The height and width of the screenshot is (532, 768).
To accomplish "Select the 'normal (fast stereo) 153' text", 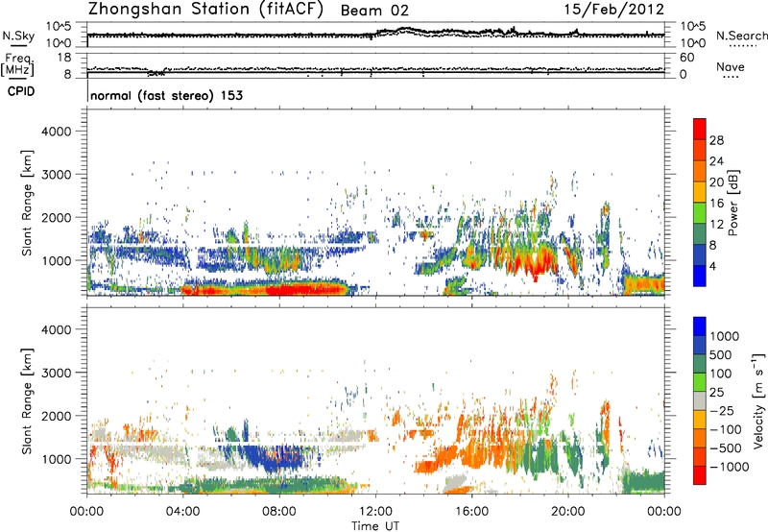I will pyautogui.click(x=166, y=95).
